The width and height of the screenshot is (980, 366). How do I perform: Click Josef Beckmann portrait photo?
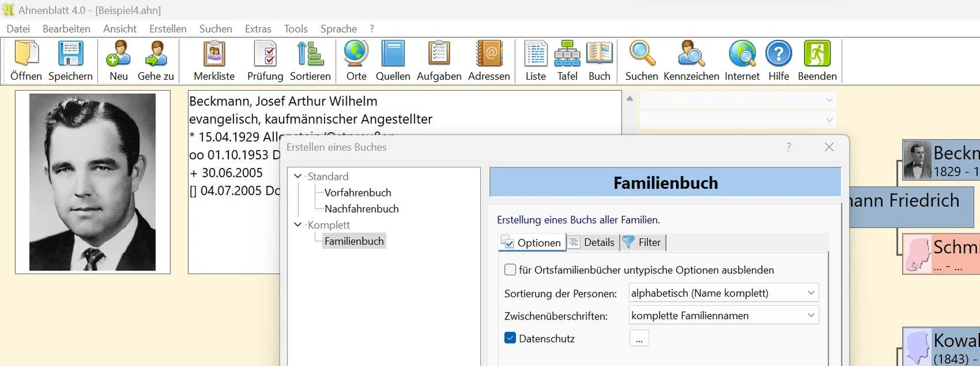(x=92, y=182)
